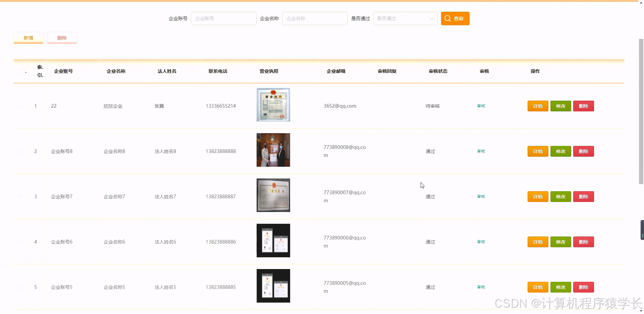Click 审核 for 企业名称7 row
This screenshot has width=644, height=314.
coord(481,196)
